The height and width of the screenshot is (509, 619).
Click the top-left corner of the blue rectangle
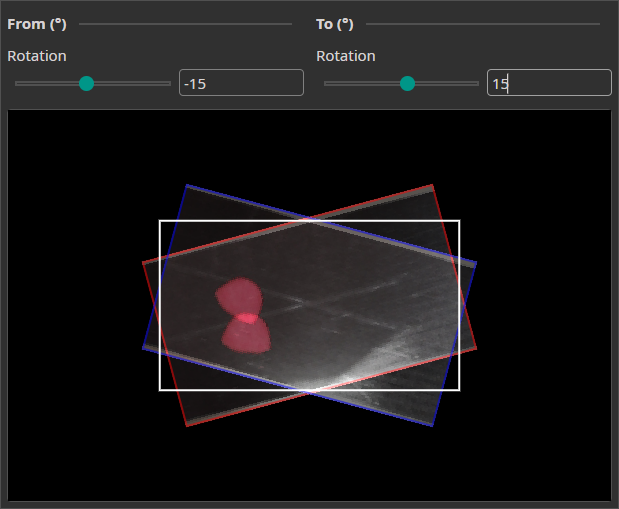pos(187,185)
